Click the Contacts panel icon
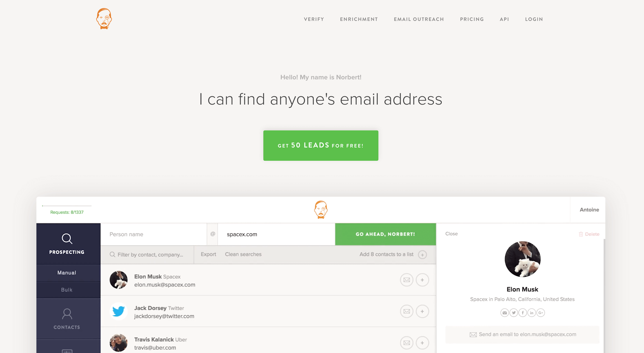The height and width of the screenshot is (353, 644). point(67,314)
